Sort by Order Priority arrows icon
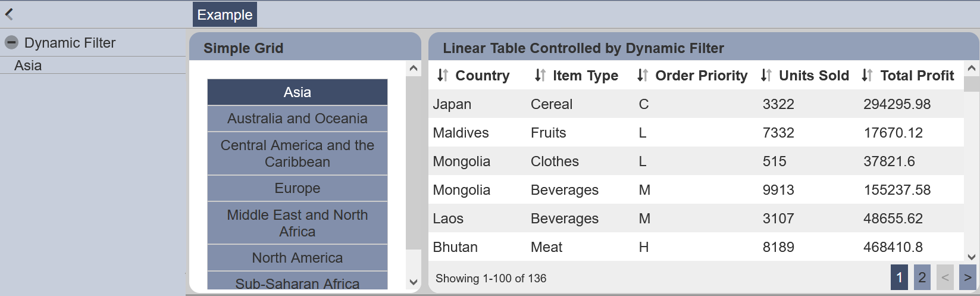Image resolution: width=980 pixels, height=296 pixels. 643,76
